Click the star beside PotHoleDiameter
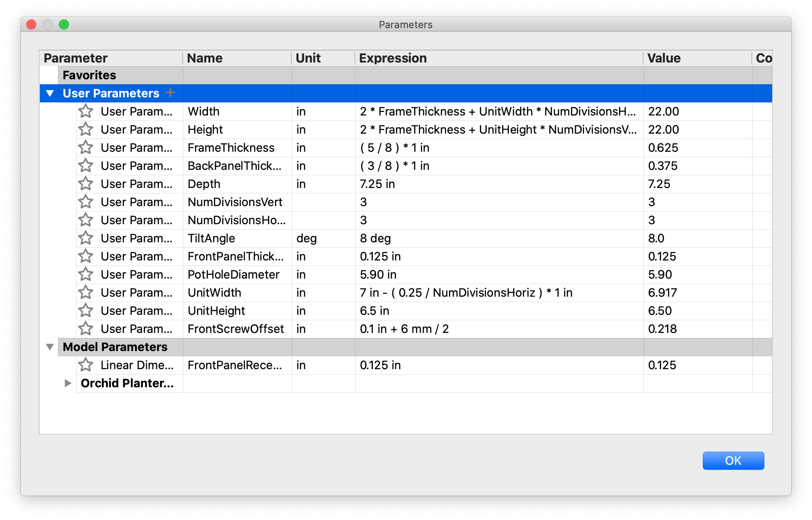The width and height of the screenshot is (812, 520). (x=86, y=274)
